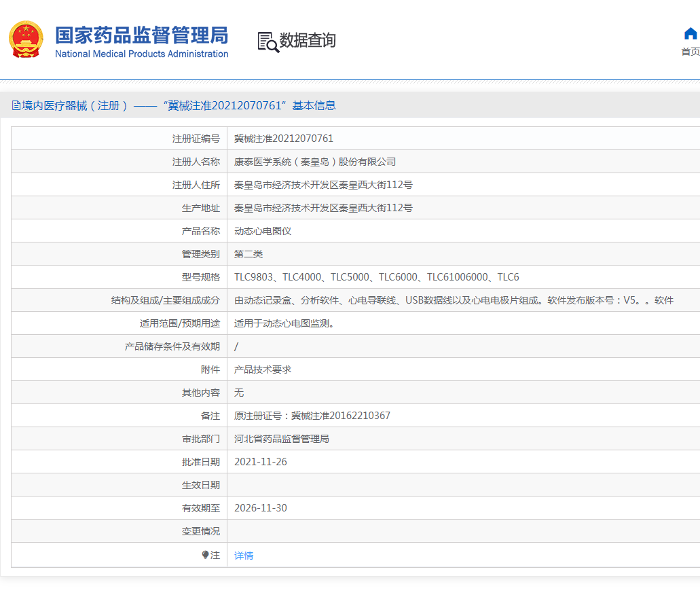This screenshot has width=700, height=595.
Task: Click the 管理类别 label
Action: 201,254
